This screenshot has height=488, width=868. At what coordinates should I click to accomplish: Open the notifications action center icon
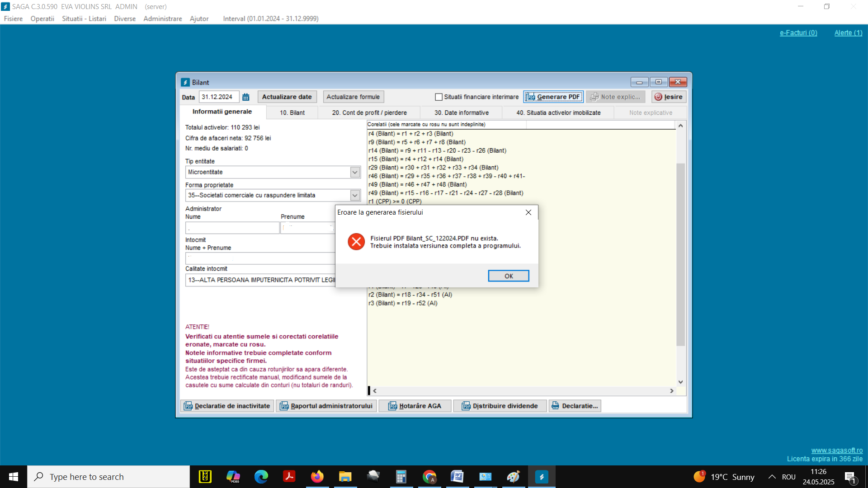click(850, 477)
